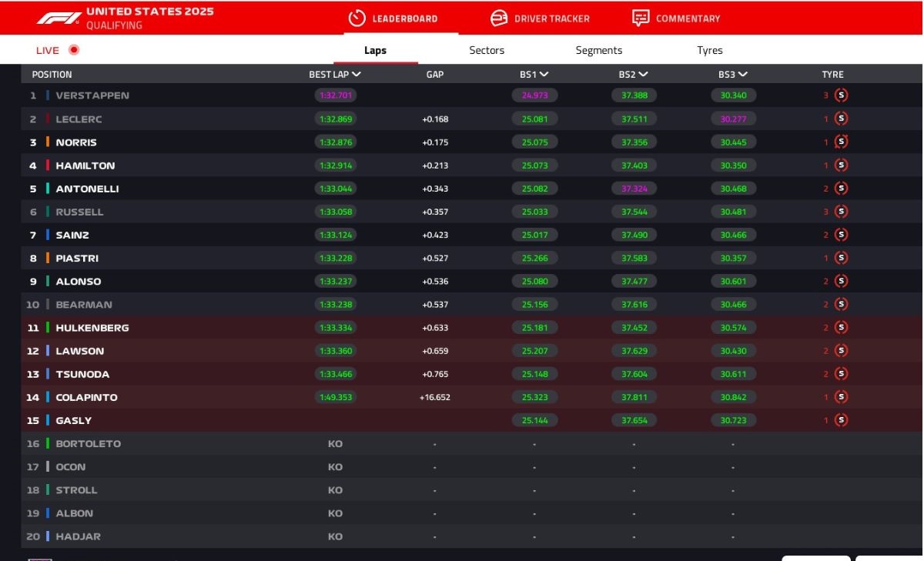Click the Commentary speech bubble icon
This screenshot has height=561, width=924.
click(641, 18)
